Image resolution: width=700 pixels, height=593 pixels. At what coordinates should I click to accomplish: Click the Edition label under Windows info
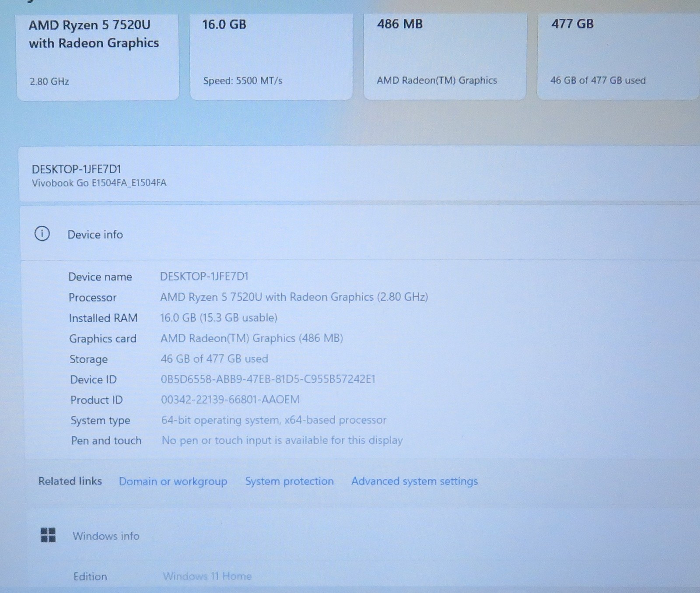coord(90,576)
